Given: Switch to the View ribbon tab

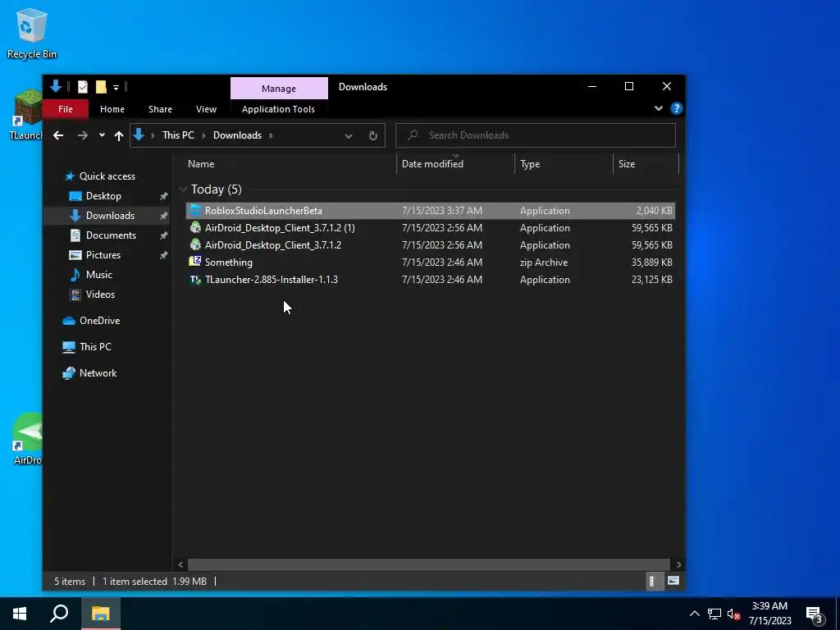Looking at the screenshot, I should point(206,109).
